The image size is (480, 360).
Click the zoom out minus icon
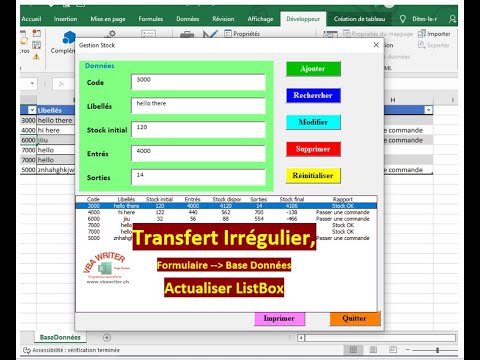408,350
